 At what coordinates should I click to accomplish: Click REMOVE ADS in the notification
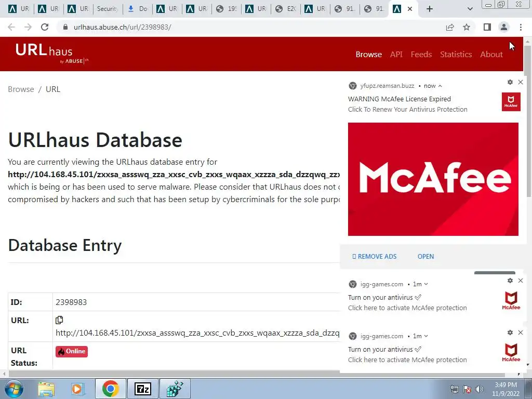[374, 257]
